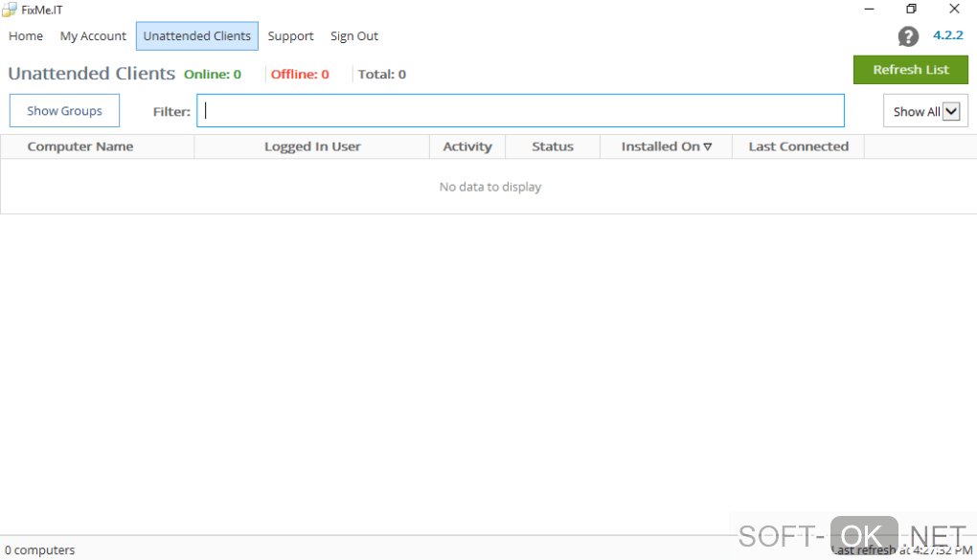977x560 pixels.
Task: Open the Show All dropdown
Action: click(925, 111)
